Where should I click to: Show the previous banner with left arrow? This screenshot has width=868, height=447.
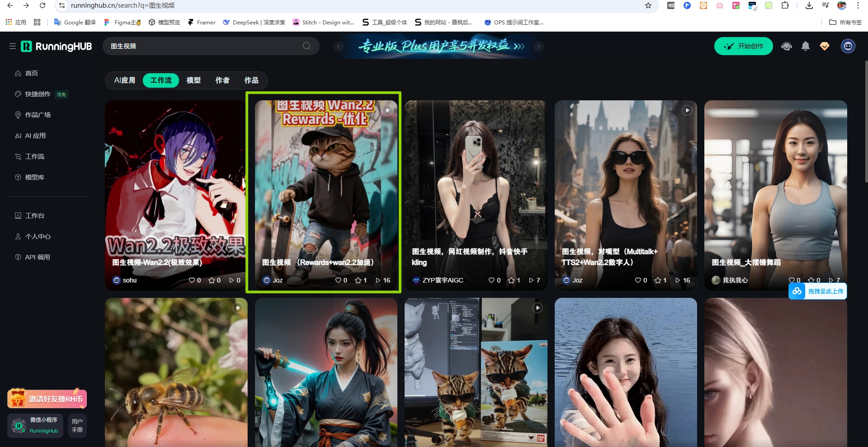[x=338, y=46]
